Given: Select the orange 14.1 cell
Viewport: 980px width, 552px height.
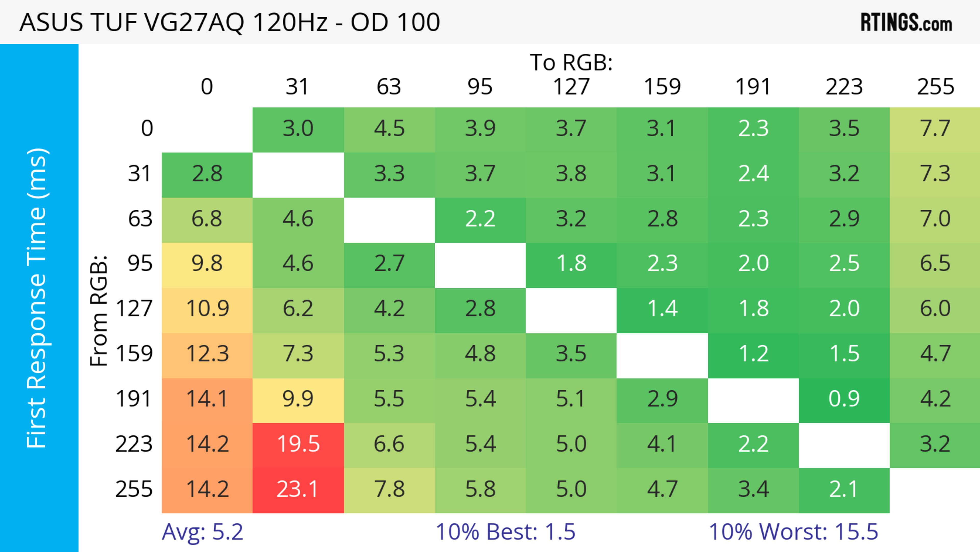Looking at the screenshot, I should pyautogui.click(x=207, y=399).
